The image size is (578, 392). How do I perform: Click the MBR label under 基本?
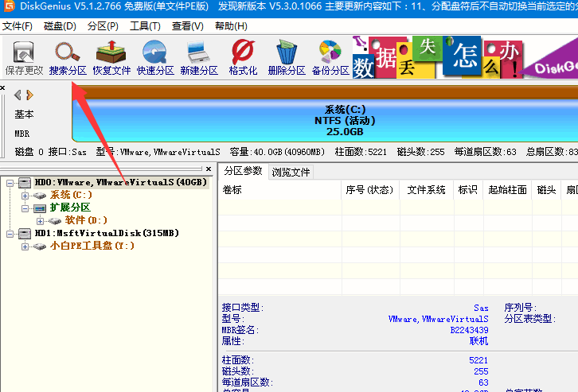(x=22, y=134)
